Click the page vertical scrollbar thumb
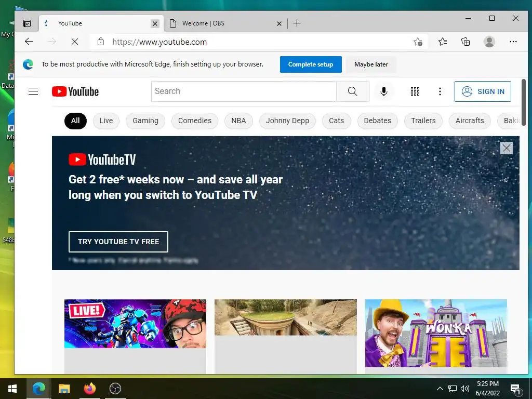532x399 pixels. coord(524,102)
